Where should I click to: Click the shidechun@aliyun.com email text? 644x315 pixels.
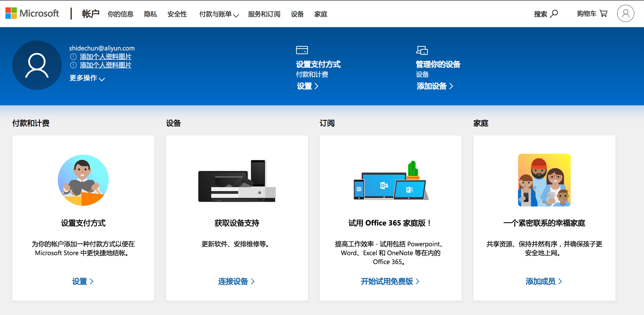pyautogui.click(x=102, y=48)
